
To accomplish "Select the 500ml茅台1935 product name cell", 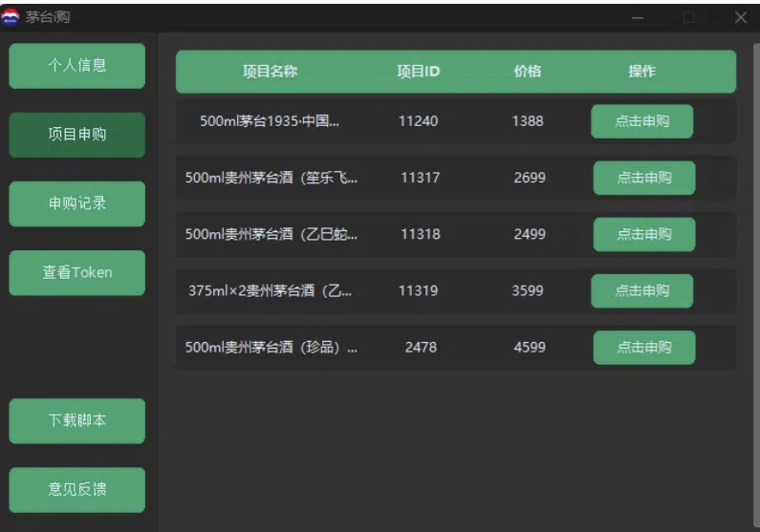I will pyautogui.click(x=270, y=121).
